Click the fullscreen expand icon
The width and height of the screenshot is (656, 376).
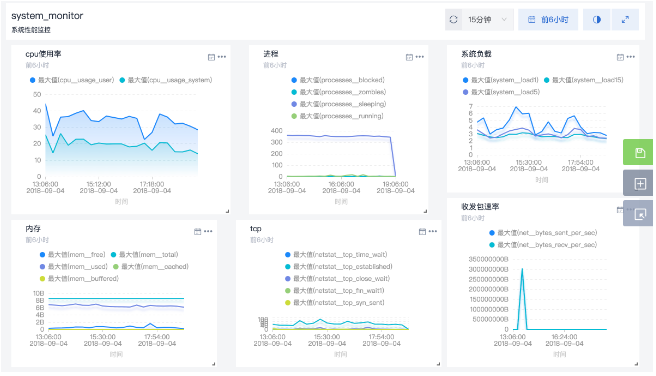625,20
